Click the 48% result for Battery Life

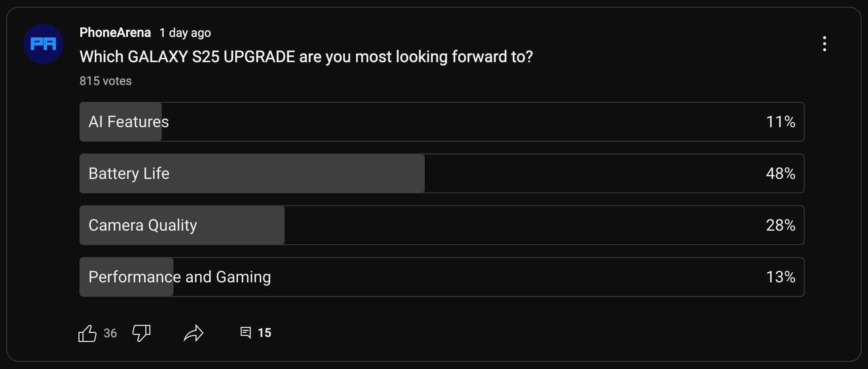[x=780, y=174]
